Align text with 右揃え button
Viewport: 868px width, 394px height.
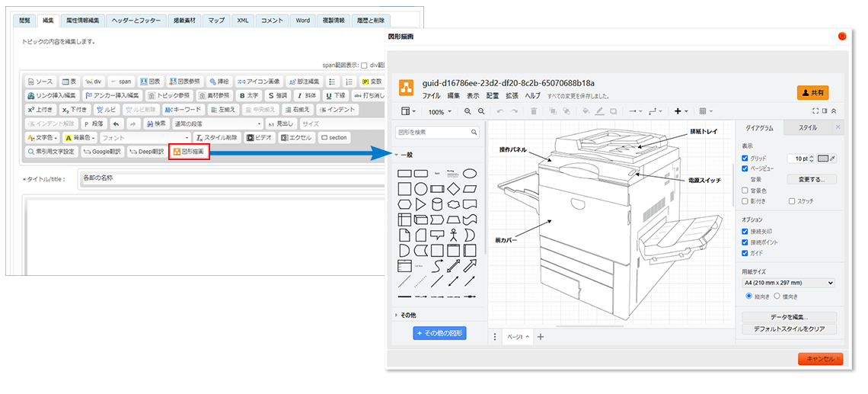pos(298,109)
